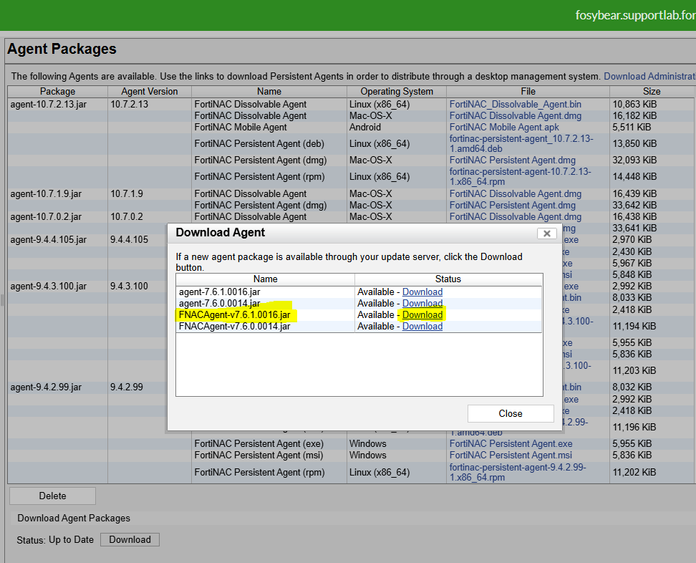Sort by the Agent Version column header

[x=148, y=91]
